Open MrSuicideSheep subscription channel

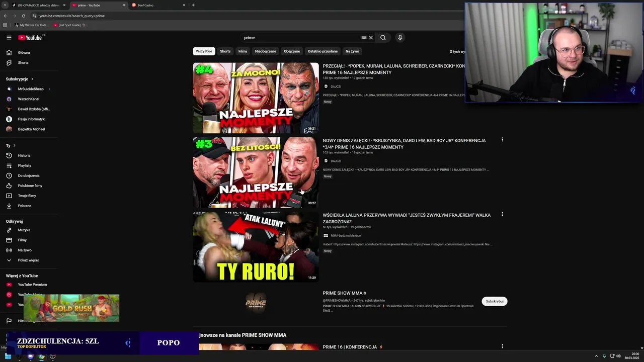coord(30,89)
